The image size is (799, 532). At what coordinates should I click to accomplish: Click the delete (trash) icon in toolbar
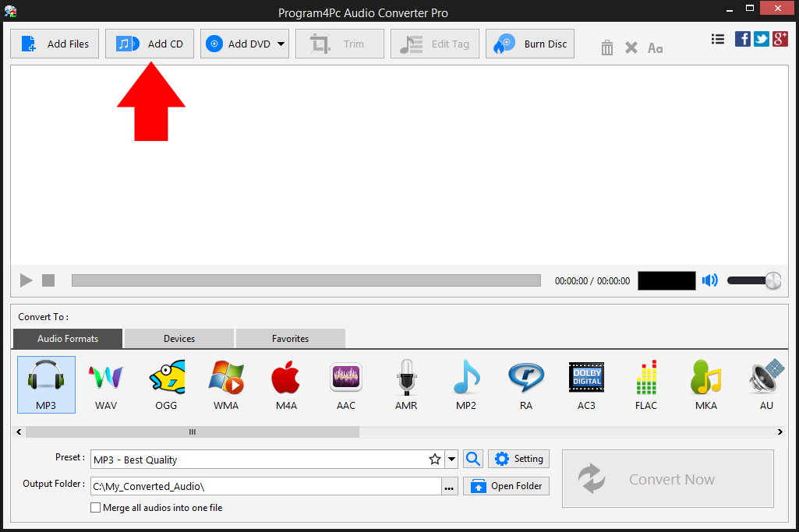click(606, 47)
